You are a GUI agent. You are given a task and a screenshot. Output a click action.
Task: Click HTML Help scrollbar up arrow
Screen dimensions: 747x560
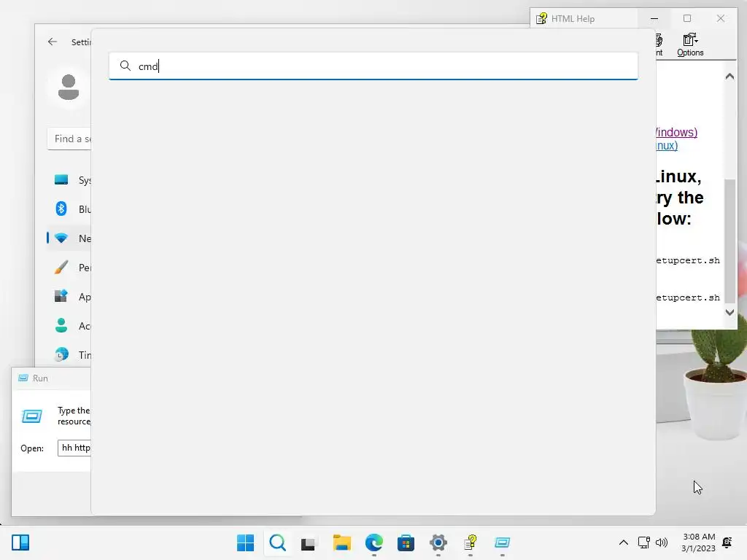coord(729,76)
